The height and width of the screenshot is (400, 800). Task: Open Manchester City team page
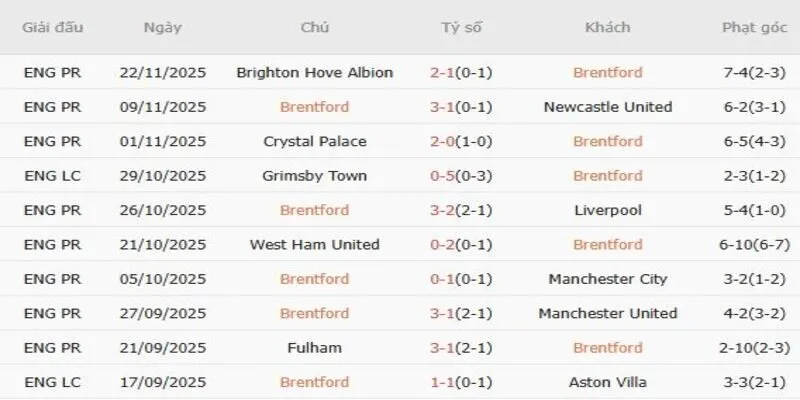[608, 279]
